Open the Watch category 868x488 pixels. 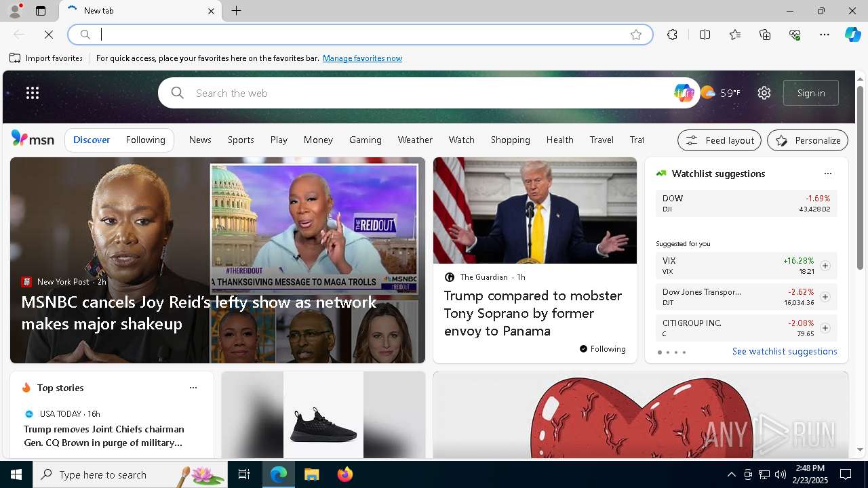pos(461,140)
